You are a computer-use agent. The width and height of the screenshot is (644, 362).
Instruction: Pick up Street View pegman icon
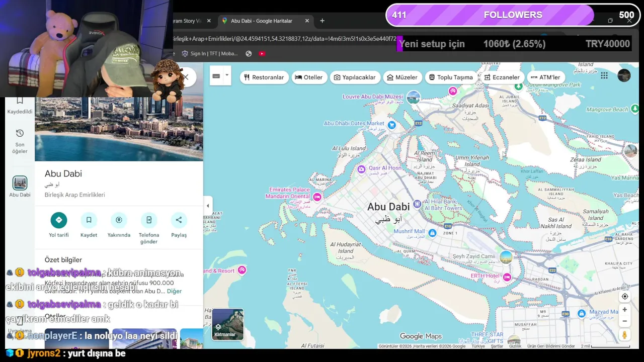625,335
